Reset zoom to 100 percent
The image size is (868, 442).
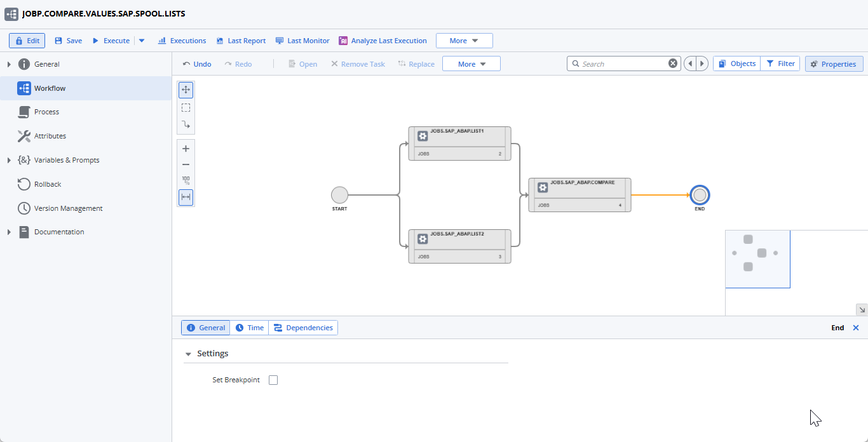click(186, 180)
